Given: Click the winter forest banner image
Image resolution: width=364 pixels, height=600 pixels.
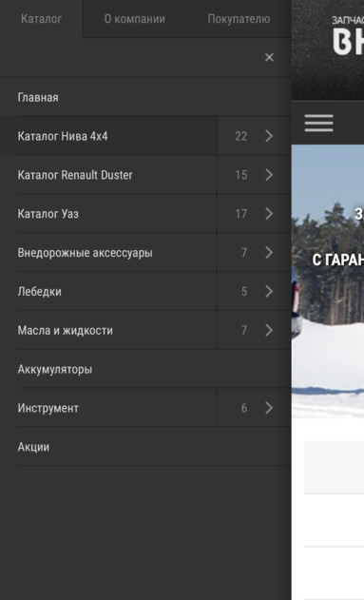Looking at the screenshot, I should [328, 281].
